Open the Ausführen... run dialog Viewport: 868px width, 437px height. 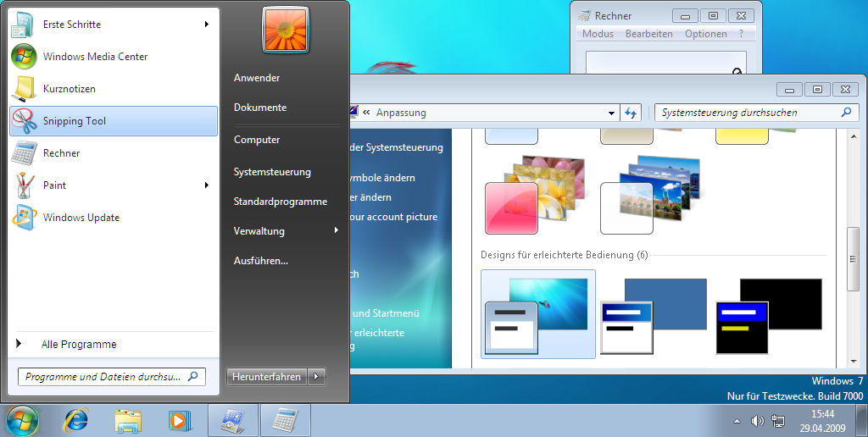[x=261, y=261]
